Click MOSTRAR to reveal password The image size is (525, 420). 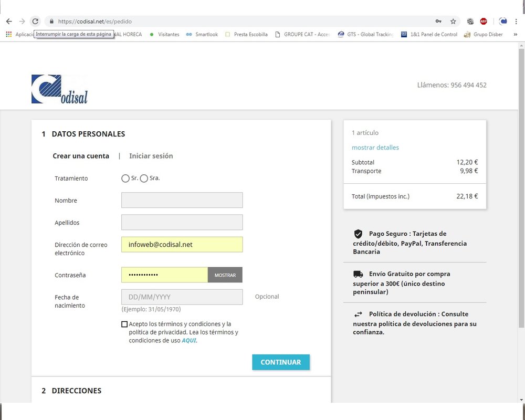coord(225,275)
